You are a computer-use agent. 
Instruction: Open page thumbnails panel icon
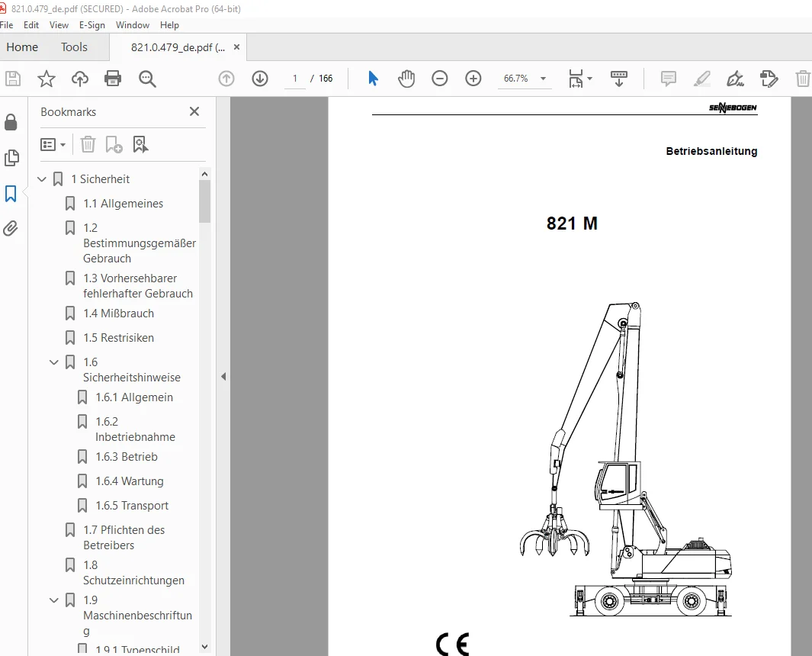[x=11, y=158]
